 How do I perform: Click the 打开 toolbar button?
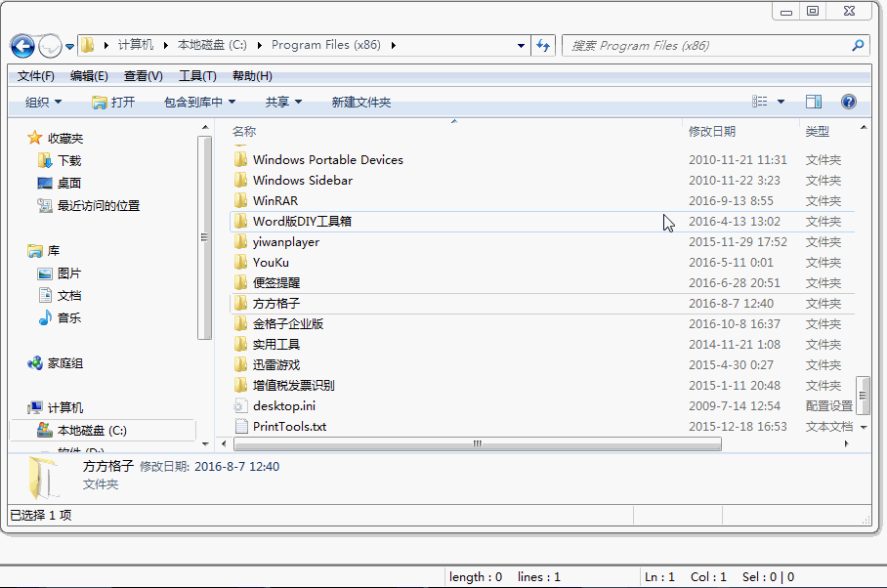tap(113, 102)
